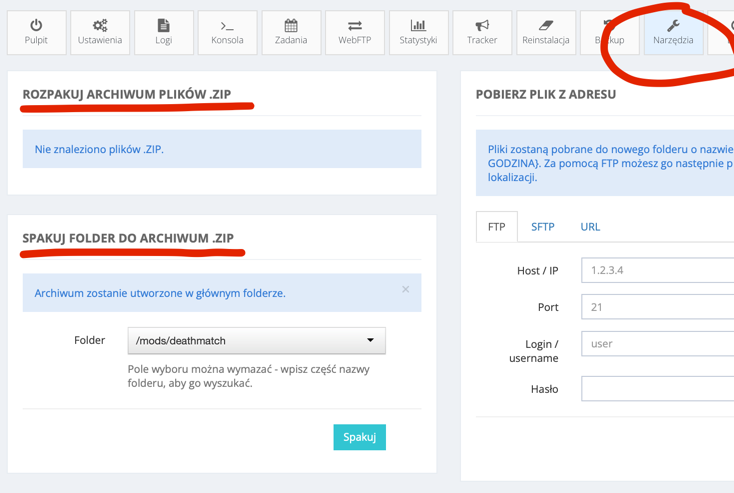Open Zadania calendar icon
Image resolution: width=734 pixels, height=493 pixels.
[x=291, y=26]
